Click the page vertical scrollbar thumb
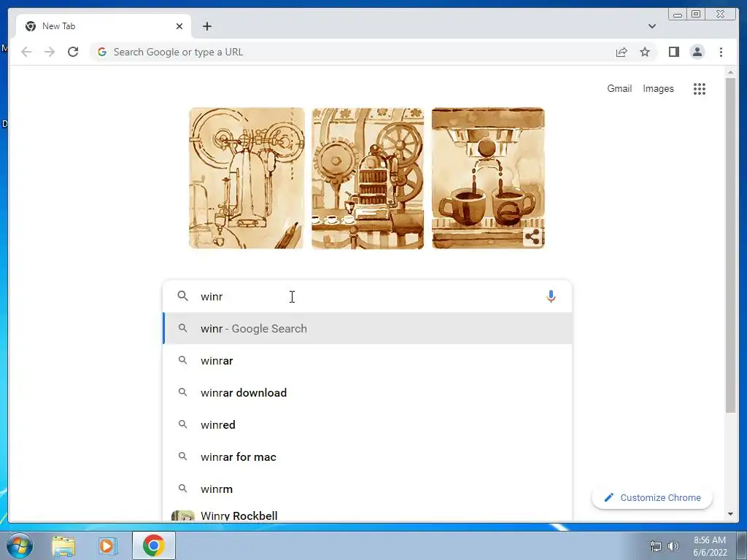The width and height of the screenshot is (747, 560). tap(730, 245)
